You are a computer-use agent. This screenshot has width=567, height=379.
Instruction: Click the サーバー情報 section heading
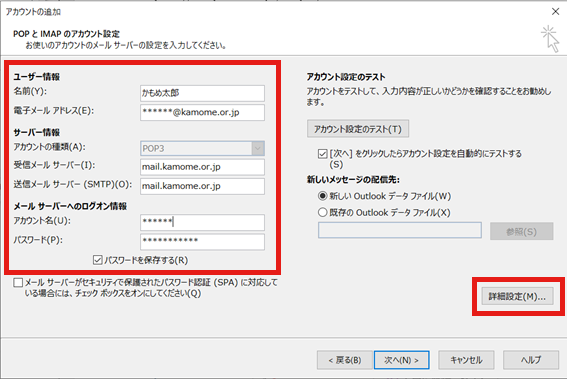[x=37, y=132]
